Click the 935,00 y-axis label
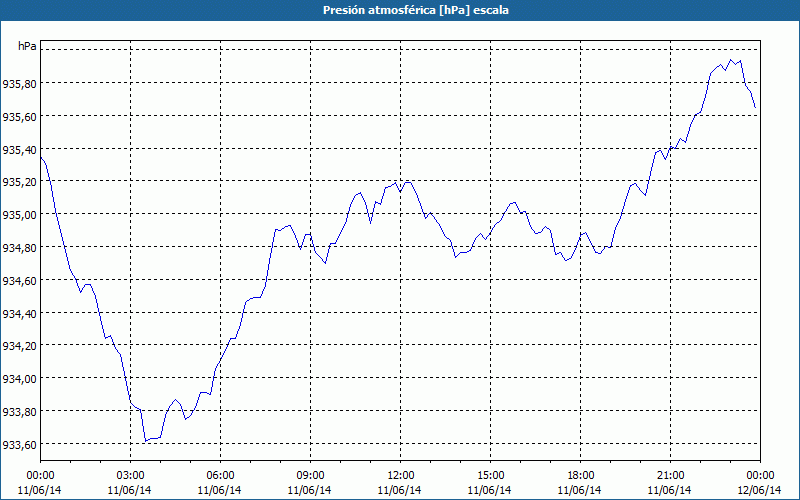This screenshot has width=800, height=500. tap(19, 215)
